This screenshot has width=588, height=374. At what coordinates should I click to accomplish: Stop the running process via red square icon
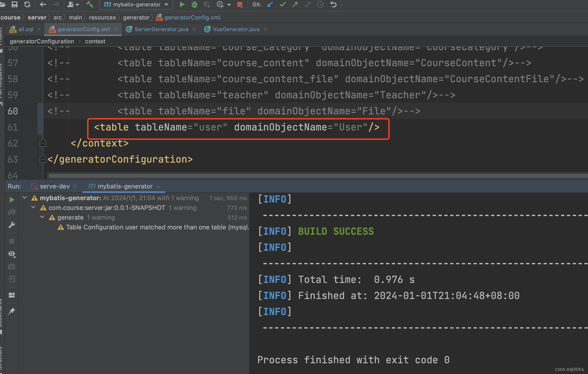(240, 4)
